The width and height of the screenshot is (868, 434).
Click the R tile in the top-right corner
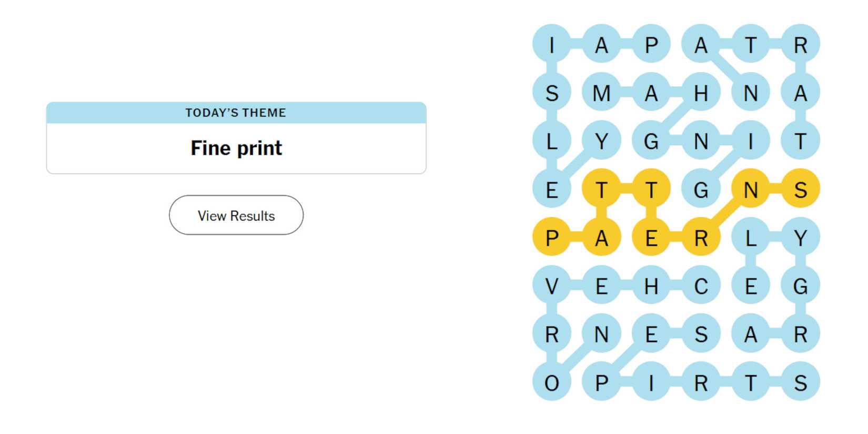pos(801,44)
